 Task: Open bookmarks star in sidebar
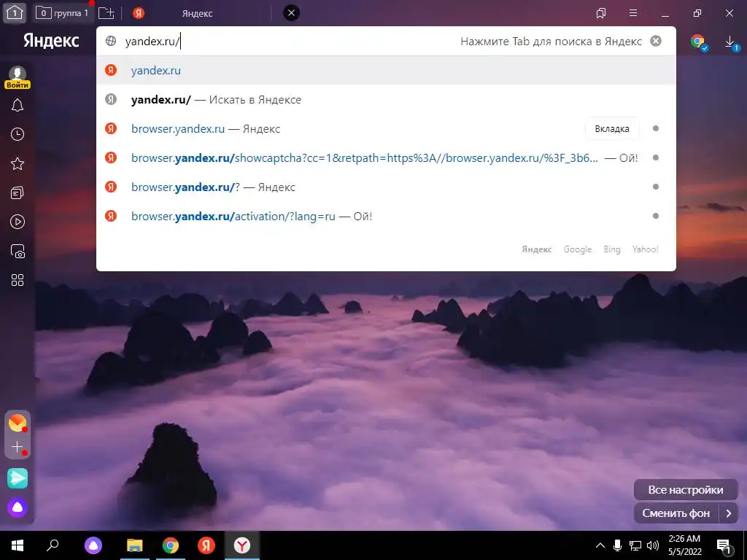pos(18,164)
